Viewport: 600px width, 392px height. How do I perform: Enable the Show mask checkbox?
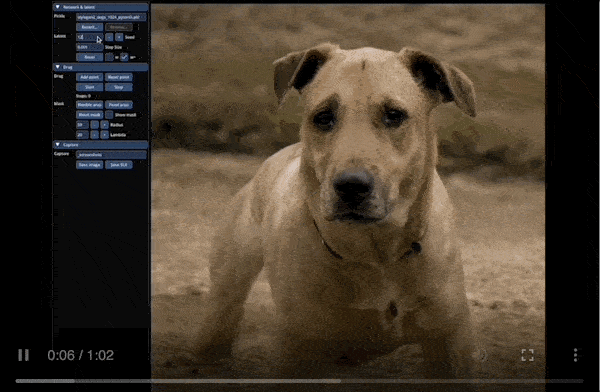[109, 114]
